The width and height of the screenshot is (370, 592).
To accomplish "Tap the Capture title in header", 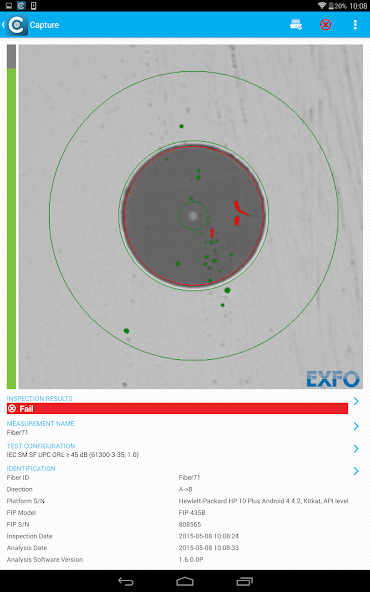I will point(44,25).
